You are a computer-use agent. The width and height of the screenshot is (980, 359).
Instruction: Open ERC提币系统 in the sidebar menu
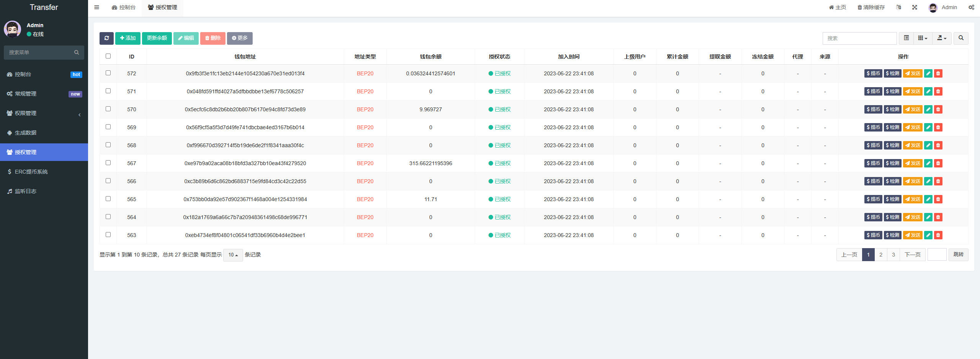(31, 172)
